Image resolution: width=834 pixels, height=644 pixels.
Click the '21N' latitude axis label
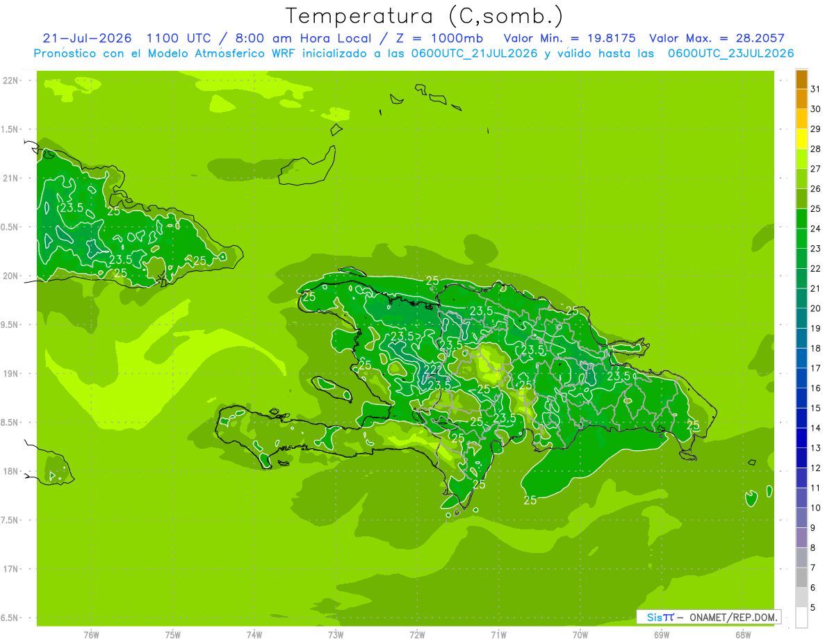pos(10,179)
